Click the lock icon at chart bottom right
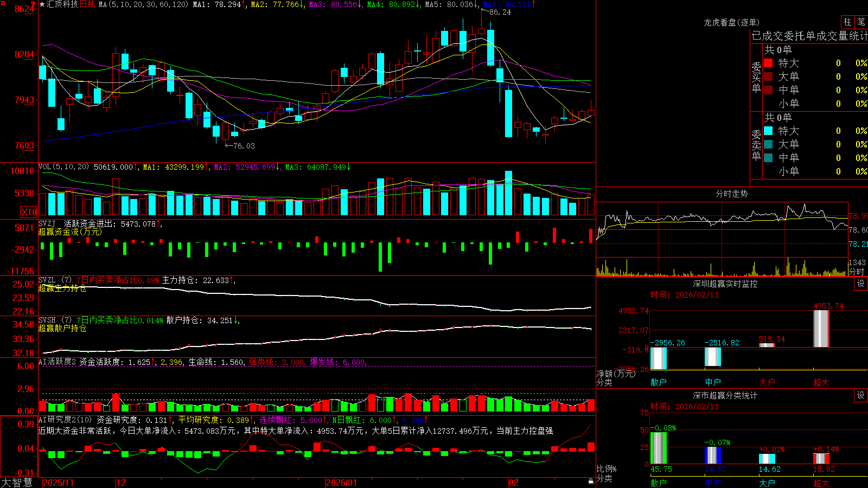The width and height of the screenshot is (868, 488). [x=591, y=481]
